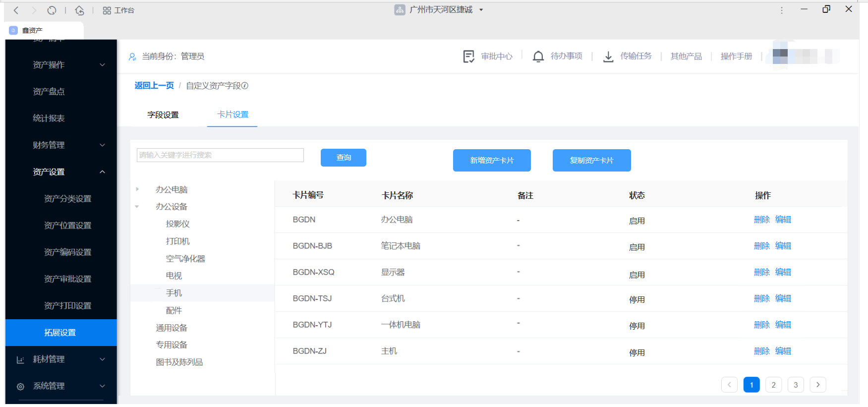Screen dimensions: 868x407
Task: Click the 耗材管理 chart icon
Action: click(x=20, y=360)
